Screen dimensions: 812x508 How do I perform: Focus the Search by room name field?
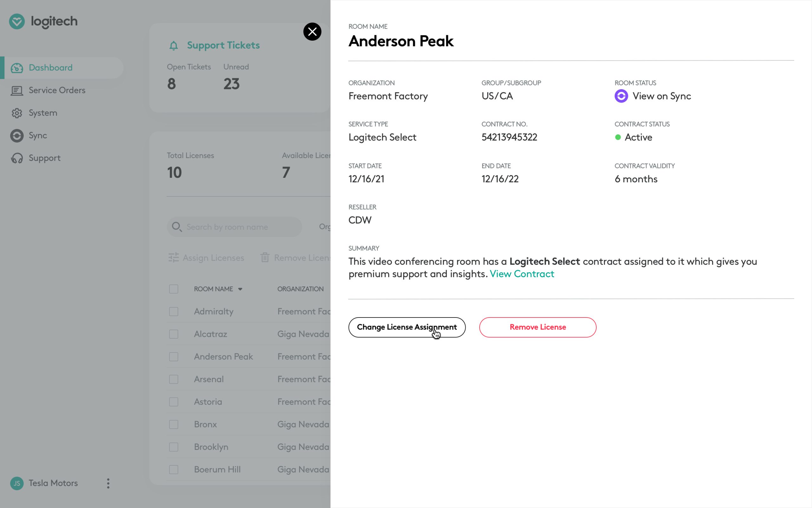(x=234, y=227)
